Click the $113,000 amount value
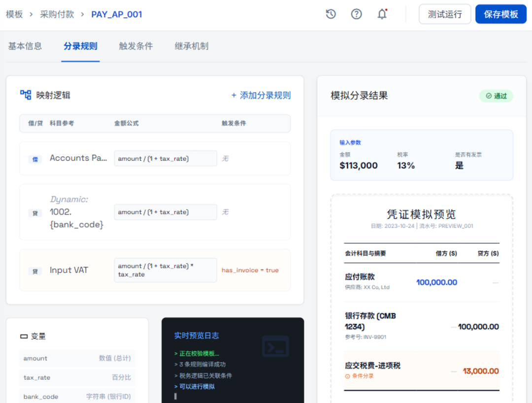532x403 pixels. 359,165
